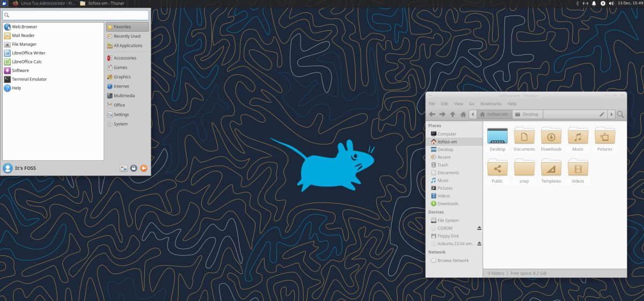
Task: Click the orange log out icon
Action: point(143,168)
